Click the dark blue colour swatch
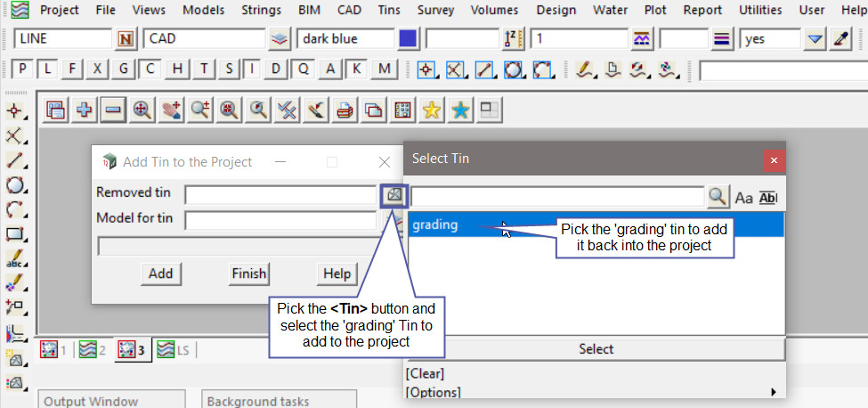This screenshot has width=868, height=408. [x=408, y=39]
